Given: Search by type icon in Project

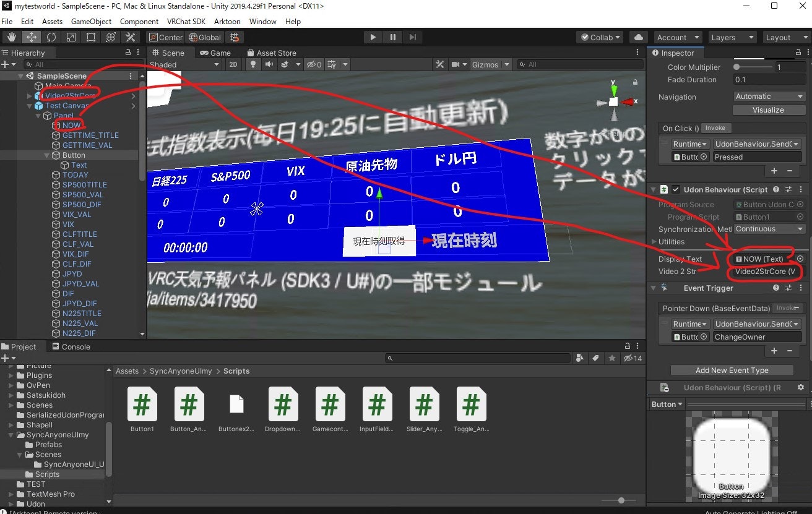Looking at the screenshot, I should click(580, 358).
